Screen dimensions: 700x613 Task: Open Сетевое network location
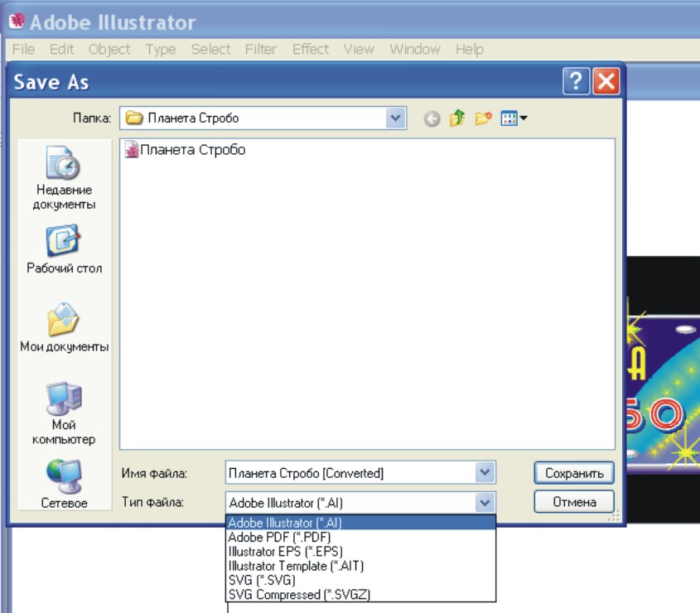[64, 484]
